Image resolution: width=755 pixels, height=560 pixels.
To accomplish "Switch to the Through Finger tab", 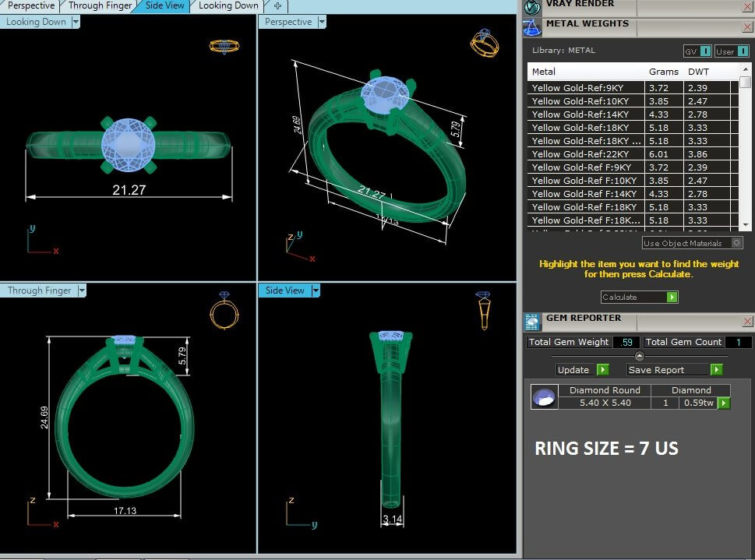I will pyautogui.click(x=100, y=6).
